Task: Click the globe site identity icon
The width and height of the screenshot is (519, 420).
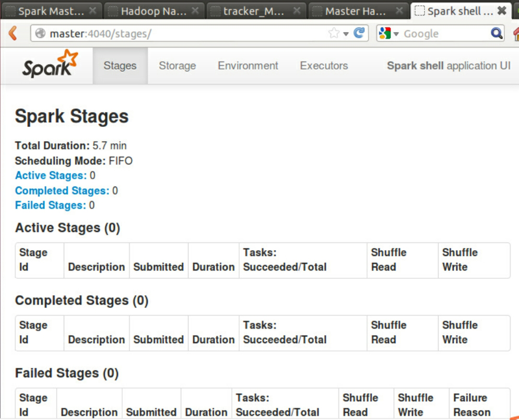Action: pyautogui.click(x=40, y=34)
